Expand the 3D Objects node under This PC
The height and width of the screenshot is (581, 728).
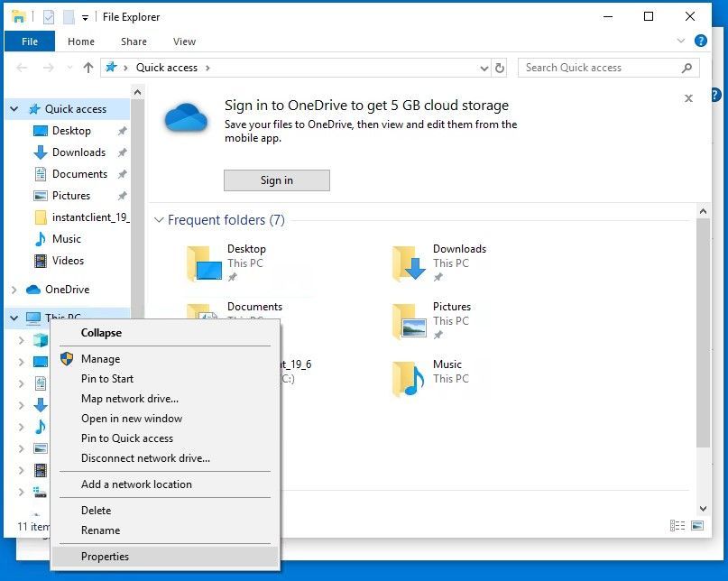pos(21,340)
